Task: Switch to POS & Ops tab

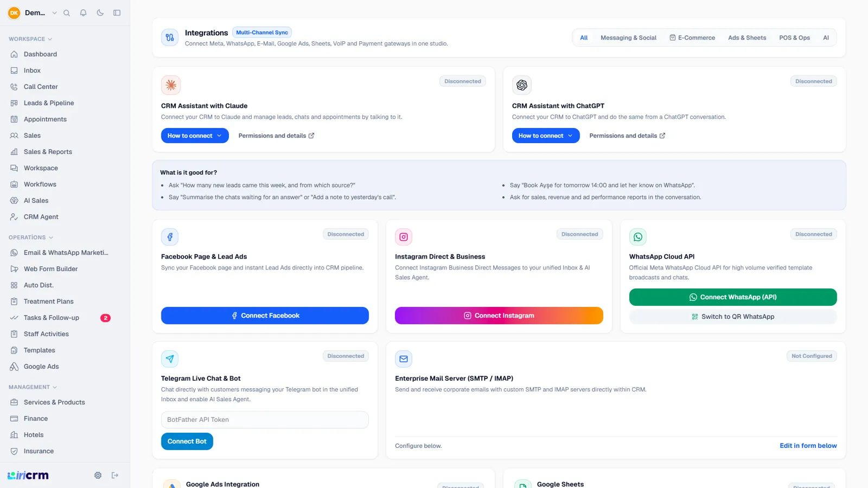Action: pos(794,38)
